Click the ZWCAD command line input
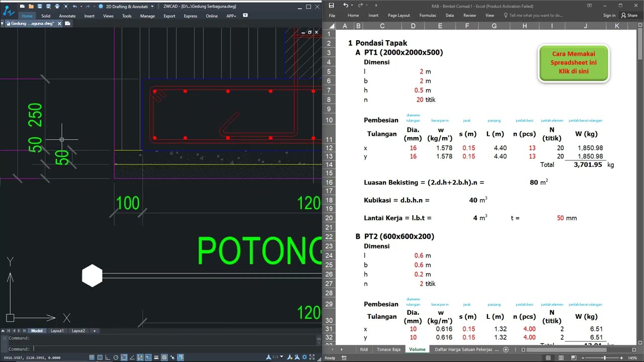 click(x=166, y=348)
